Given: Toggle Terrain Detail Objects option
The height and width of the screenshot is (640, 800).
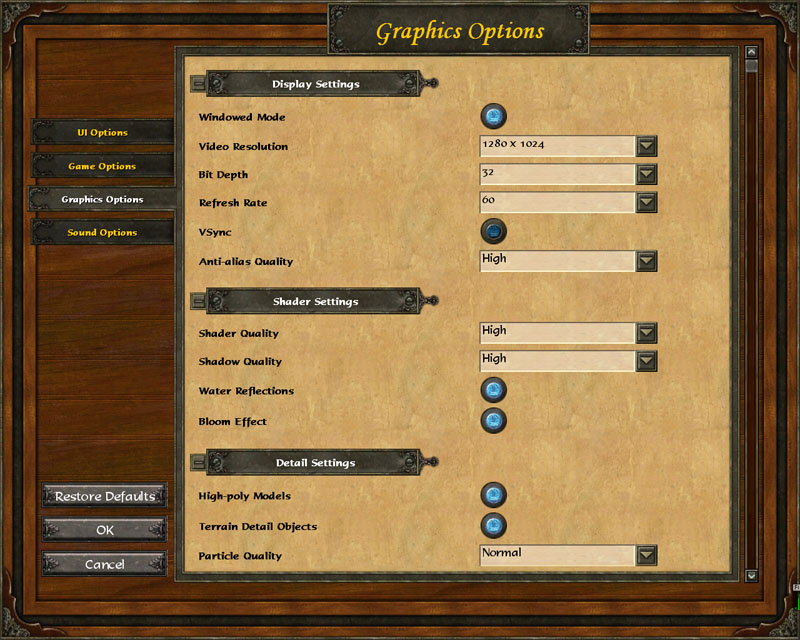Looking at the screenshot, I should 493,525.
